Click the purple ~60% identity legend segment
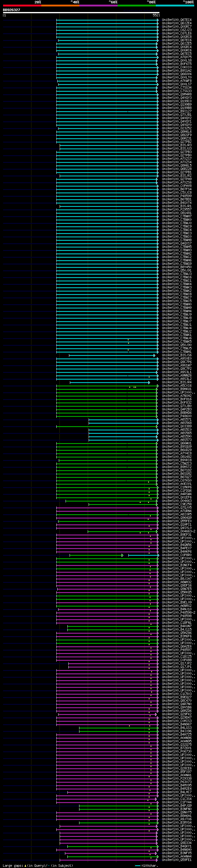Screen dimensions: 197x868 point(99,6)
